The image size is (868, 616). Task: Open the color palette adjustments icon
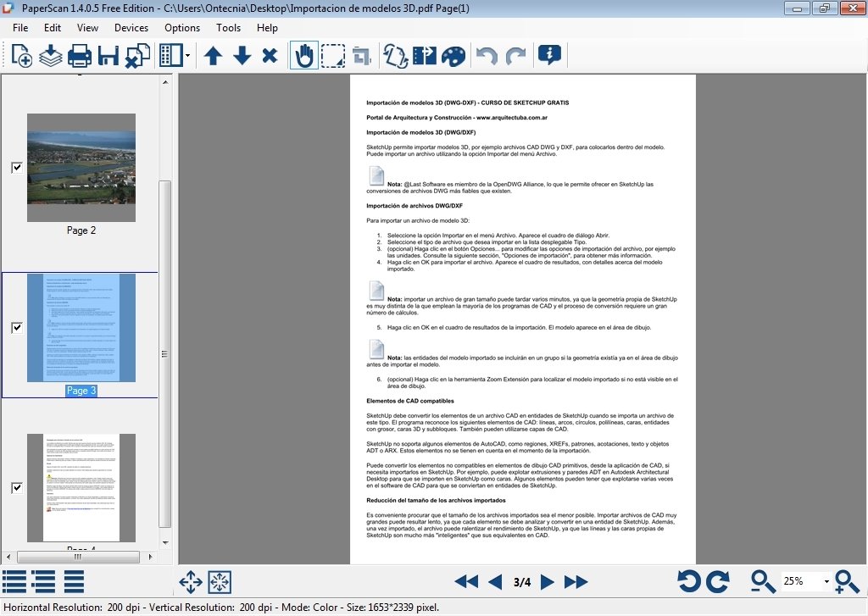453,56
